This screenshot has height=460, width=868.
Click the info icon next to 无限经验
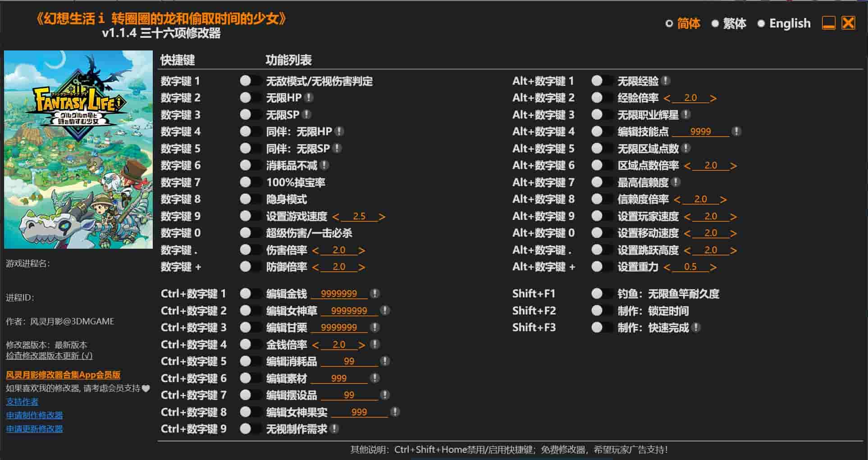tap(666, 81)
